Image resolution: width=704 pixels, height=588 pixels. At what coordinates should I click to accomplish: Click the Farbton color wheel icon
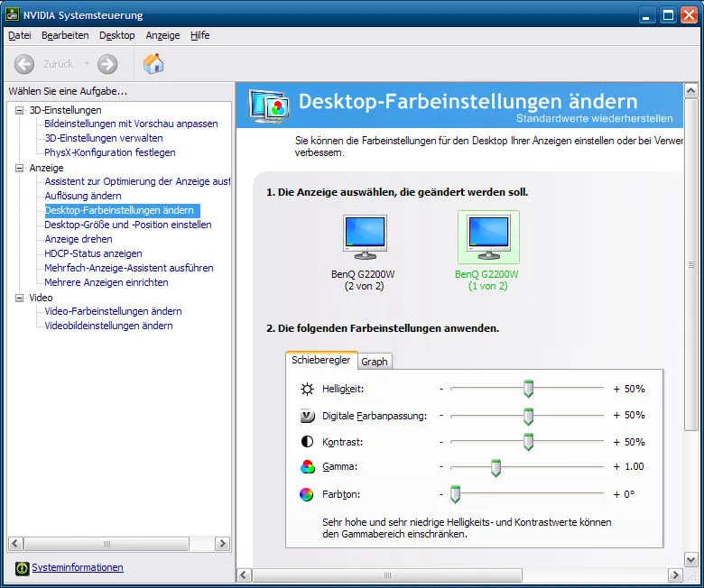[307, 494]
